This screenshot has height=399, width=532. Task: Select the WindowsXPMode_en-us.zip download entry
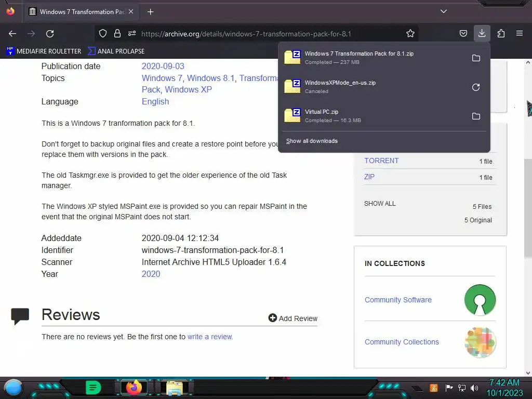point(373,87)
